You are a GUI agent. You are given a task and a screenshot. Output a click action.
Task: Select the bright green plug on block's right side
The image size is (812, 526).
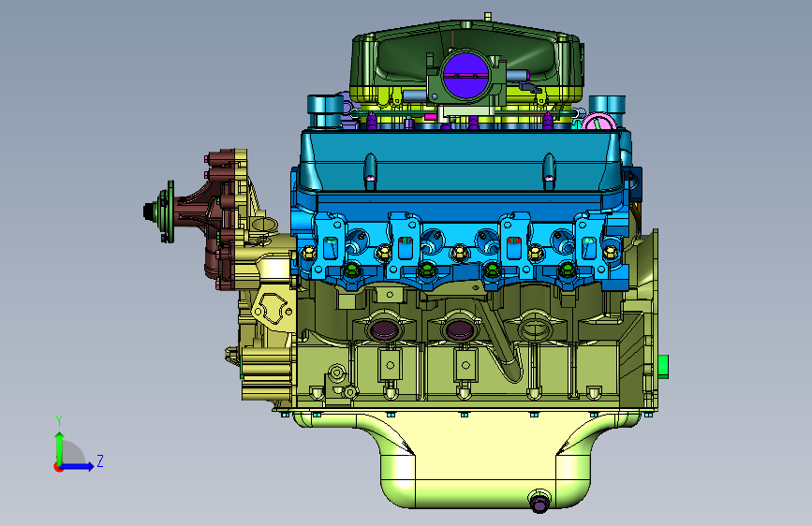663,367
